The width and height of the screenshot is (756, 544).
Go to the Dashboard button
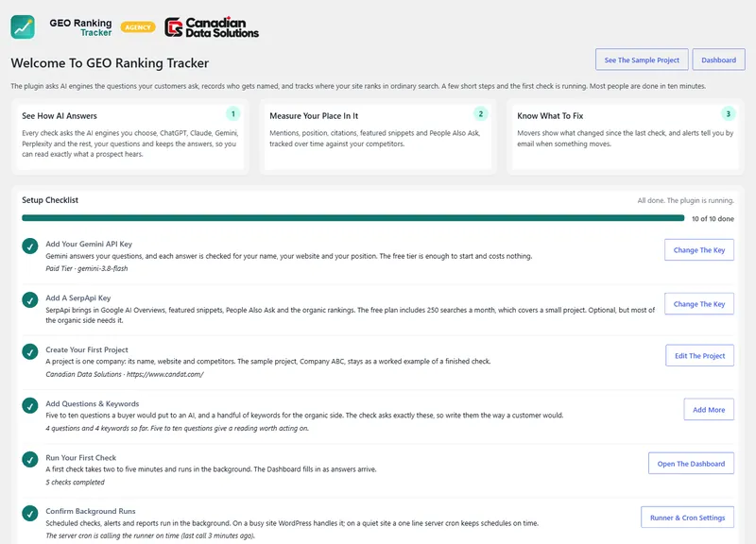click(x=718, y=59)
